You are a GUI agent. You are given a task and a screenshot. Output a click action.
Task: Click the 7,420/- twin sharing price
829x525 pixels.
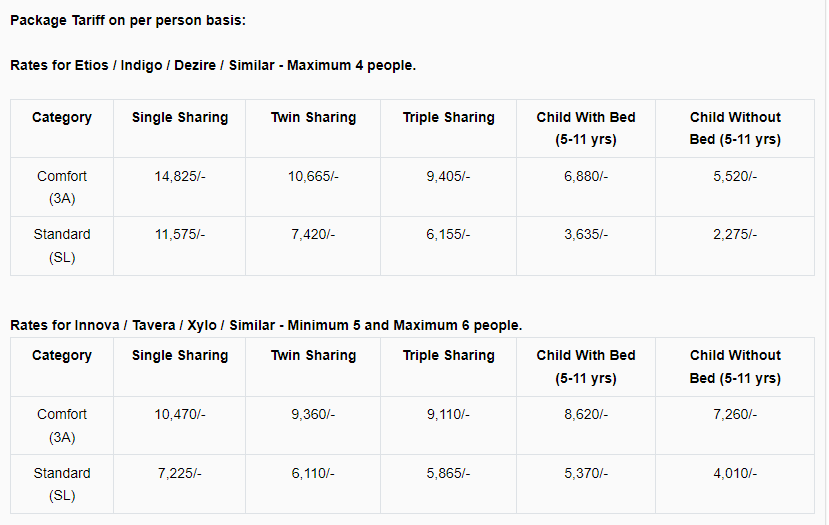tap(313, 234)
